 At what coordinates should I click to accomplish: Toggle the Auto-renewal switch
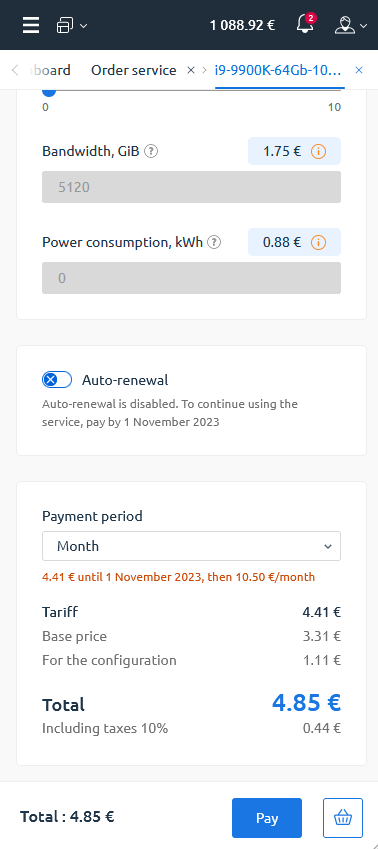pos(57,380)
